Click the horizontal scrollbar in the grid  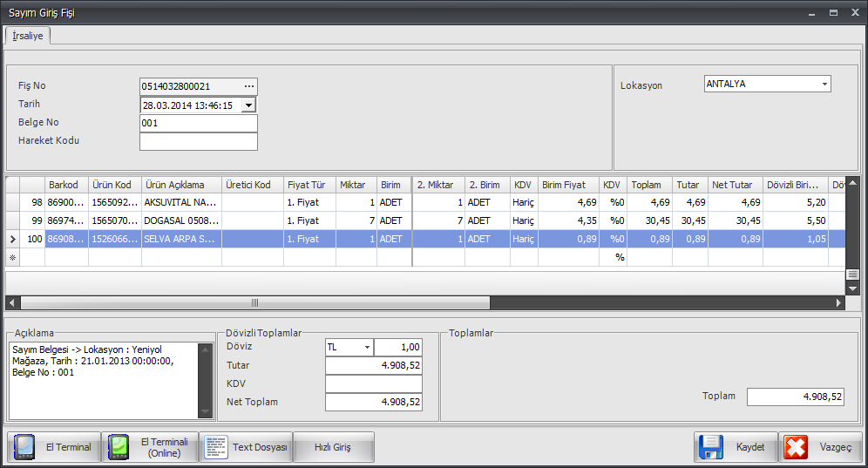point(254,302)
